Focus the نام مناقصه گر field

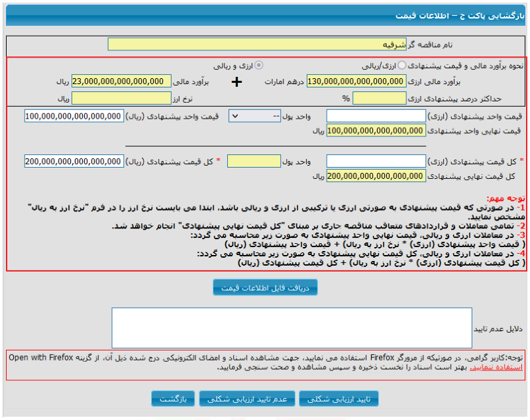[257, 44]
